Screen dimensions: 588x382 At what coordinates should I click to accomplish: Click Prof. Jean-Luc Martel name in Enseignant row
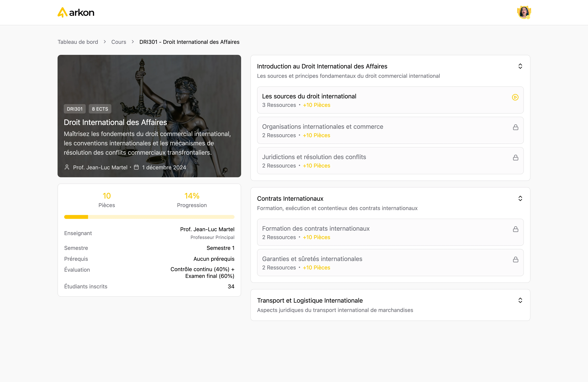pos(207,229)
